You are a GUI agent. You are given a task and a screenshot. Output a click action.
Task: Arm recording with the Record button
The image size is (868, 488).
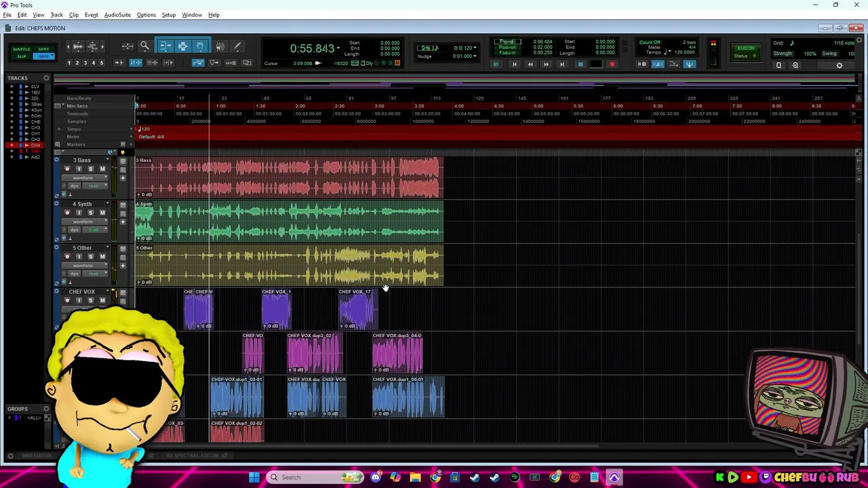(612, 64)
